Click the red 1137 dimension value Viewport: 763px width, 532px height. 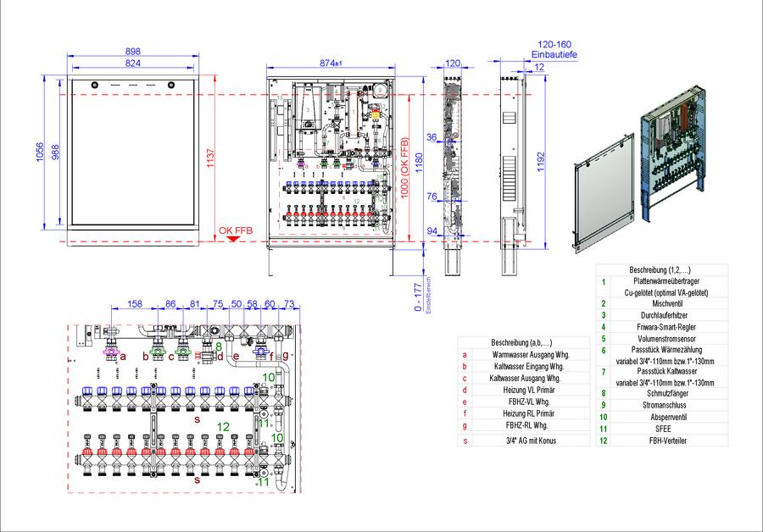click(210, 158)
